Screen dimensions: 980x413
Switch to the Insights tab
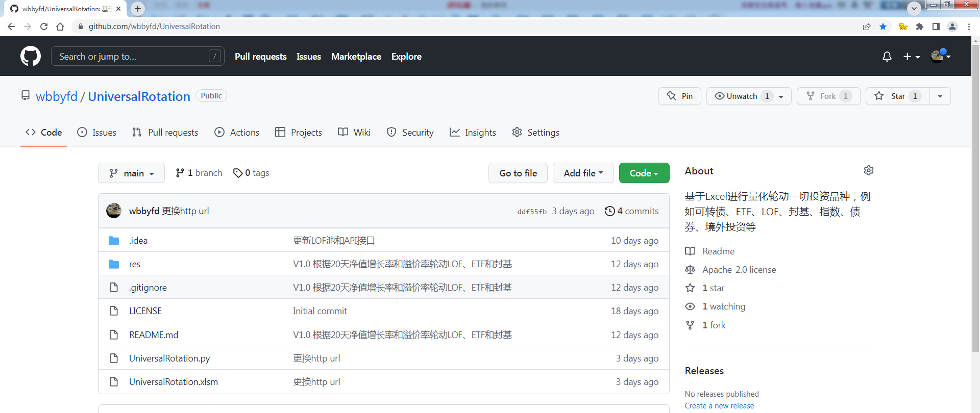[473, 133]
